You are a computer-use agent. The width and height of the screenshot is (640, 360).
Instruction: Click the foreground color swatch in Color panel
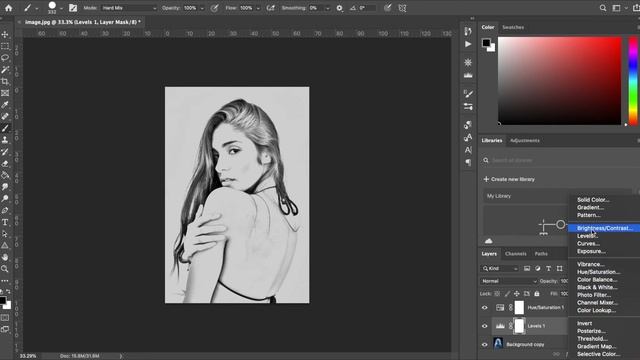486,42
